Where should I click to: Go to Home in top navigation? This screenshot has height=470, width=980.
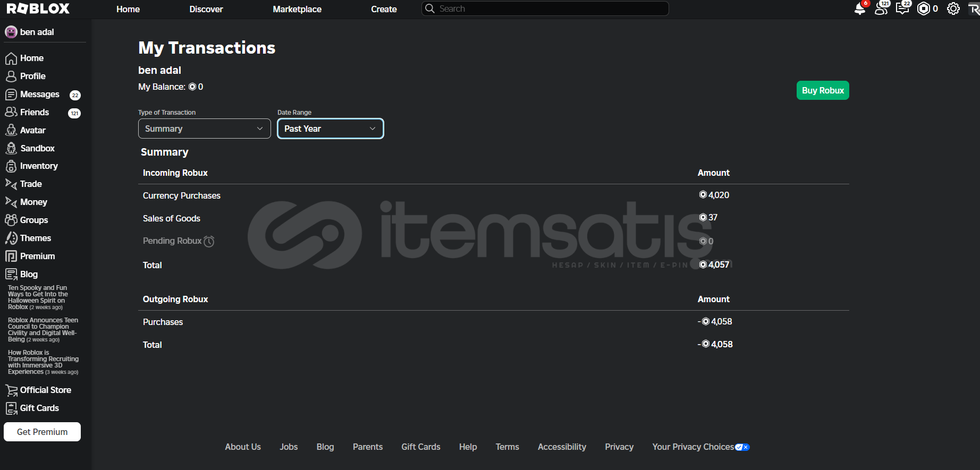pyautogui.click(x=128, y=9)
